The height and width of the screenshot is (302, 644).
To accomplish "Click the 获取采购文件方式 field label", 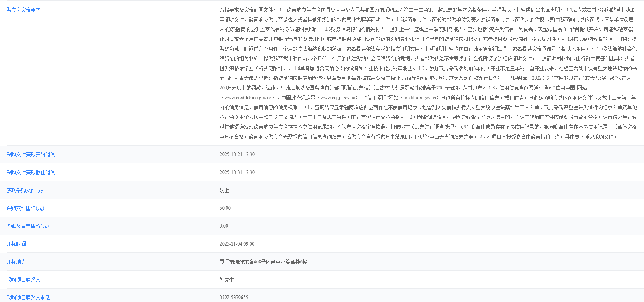I will [26, 190].
